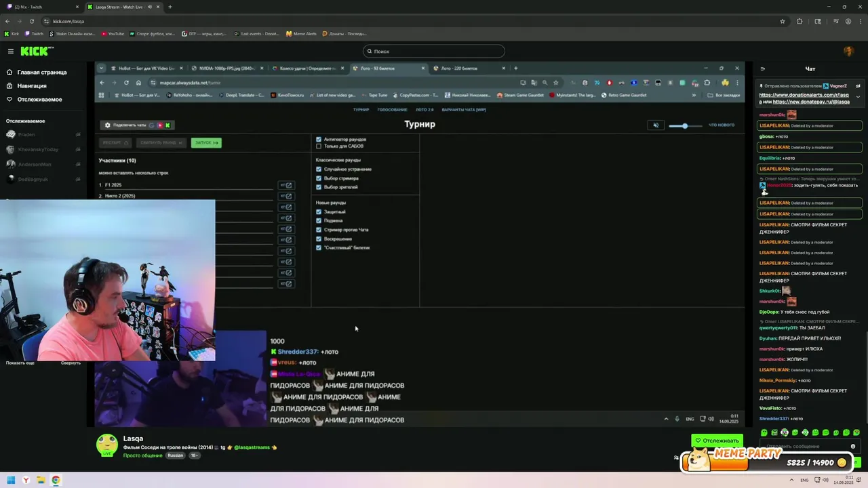
Task: Open streamed browser tab list dropdown arrow
Action: (x=102, y=68)
